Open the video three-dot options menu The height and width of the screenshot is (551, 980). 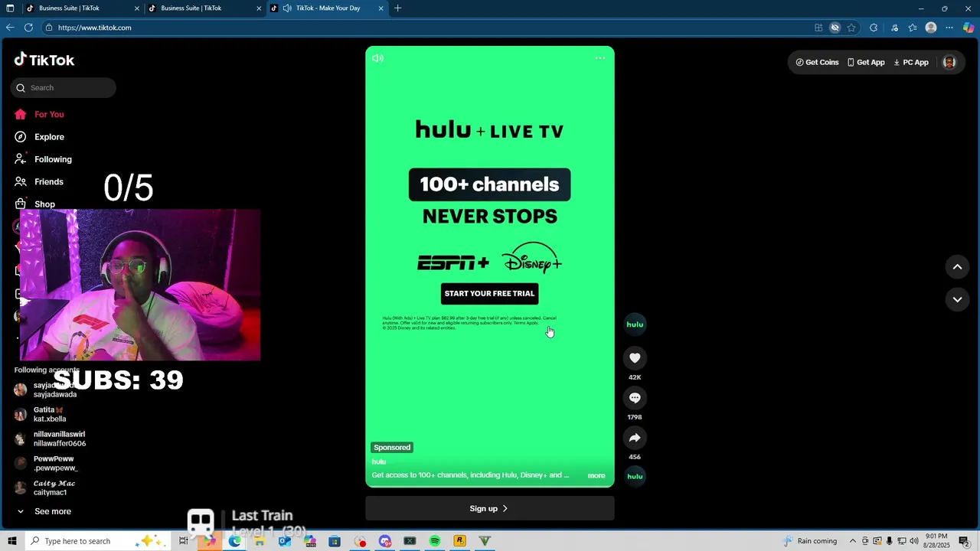600,58
